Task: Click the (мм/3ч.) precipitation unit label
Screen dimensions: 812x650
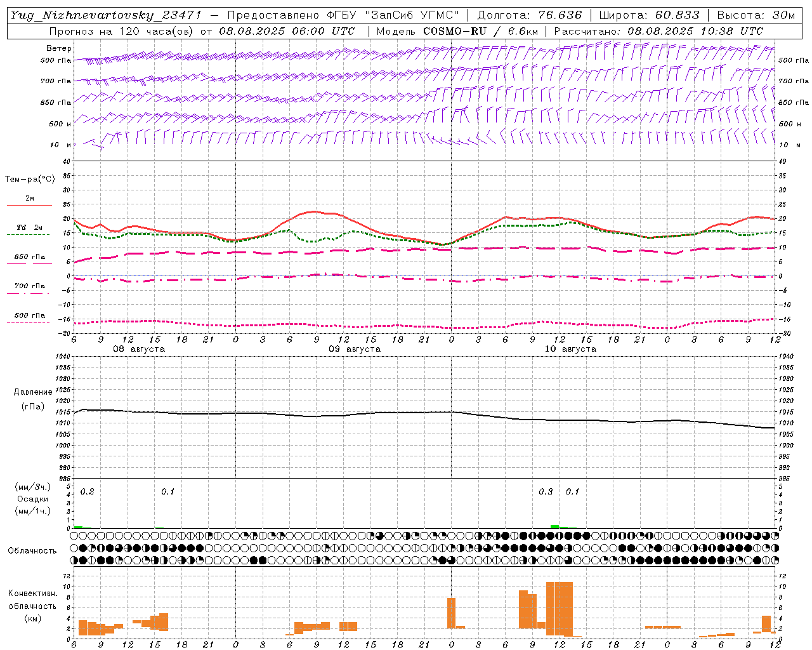Action: [33, 487]
